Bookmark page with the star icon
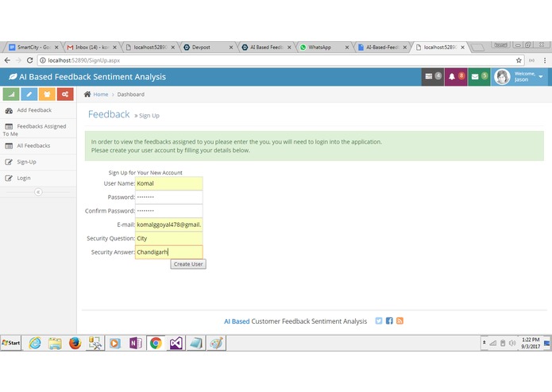 (519, 60)
